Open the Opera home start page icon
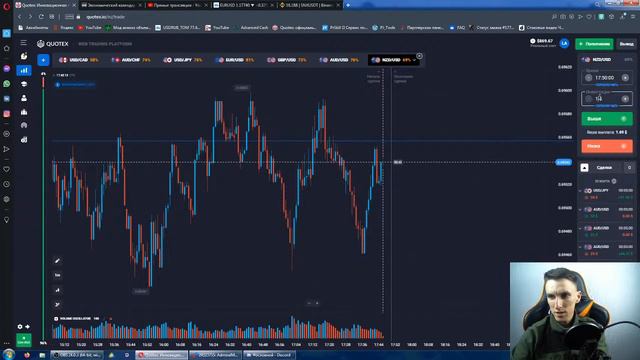 [7, 49]
